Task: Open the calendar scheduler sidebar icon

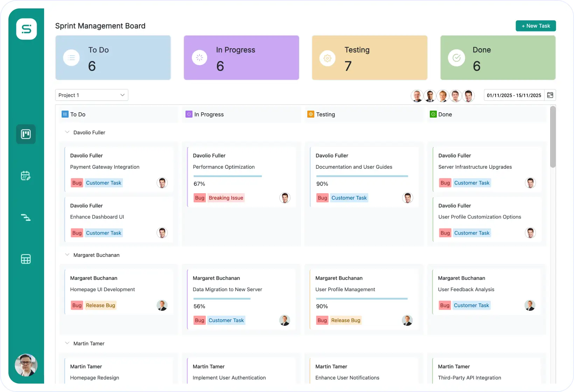Action: point(26,176)
